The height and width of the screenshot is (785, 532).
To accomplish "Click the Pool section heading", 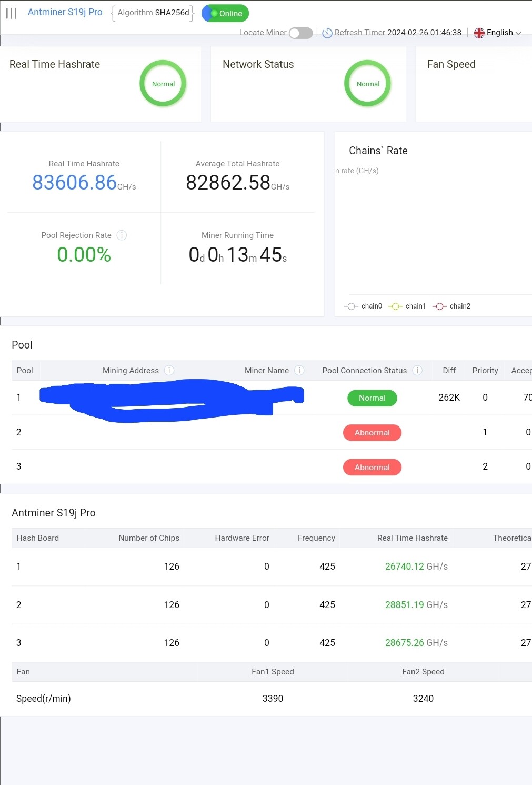I will [x=22, y=345].
